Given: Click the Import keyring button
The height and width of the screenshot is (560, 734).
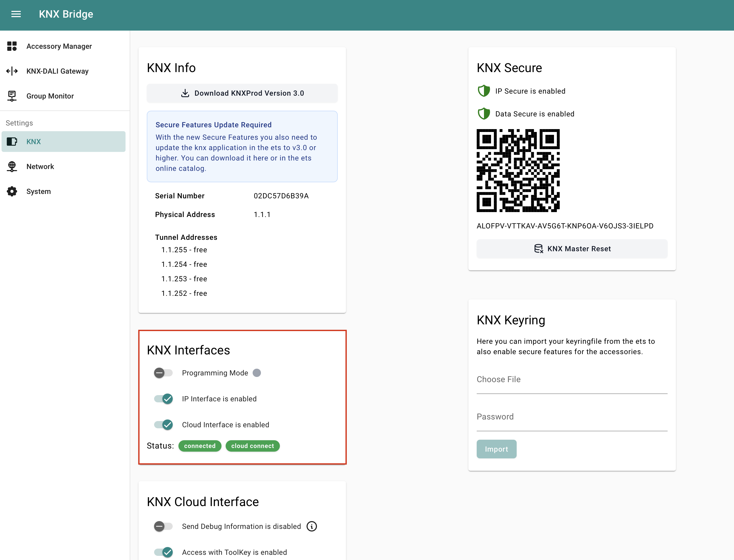Looking at the screenshot, I should point(496,449).
